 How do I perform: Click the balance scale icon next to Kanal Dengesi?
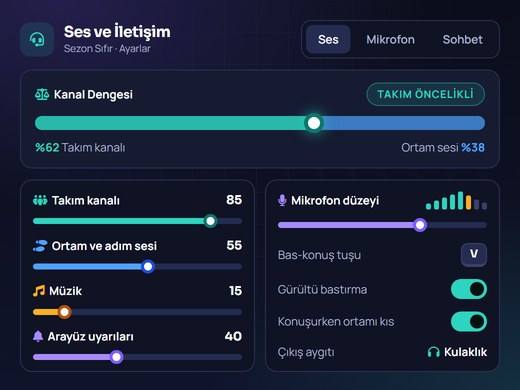click(x=42, y=95)
